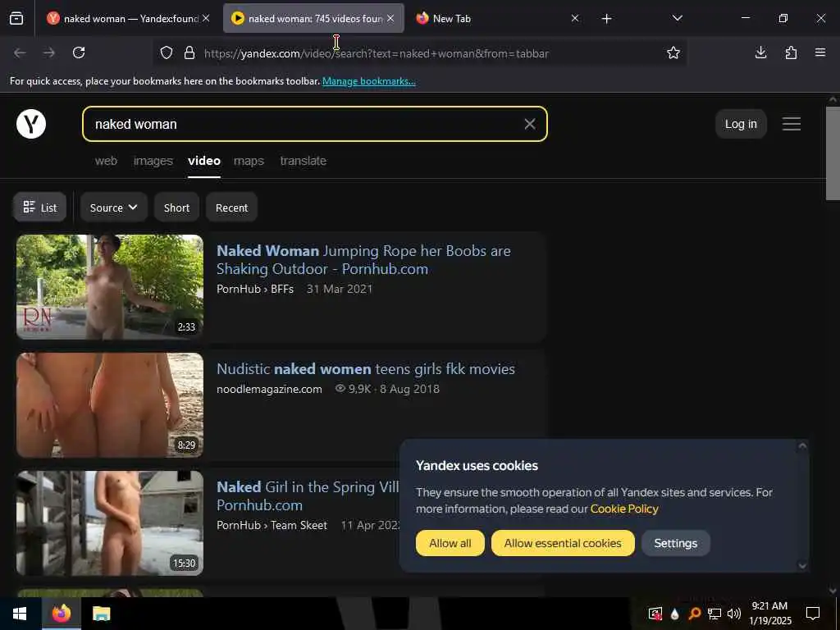The height and width of the screenshot is (630, 840).
Task: Open the network tray icon
Action: [714, 614]
